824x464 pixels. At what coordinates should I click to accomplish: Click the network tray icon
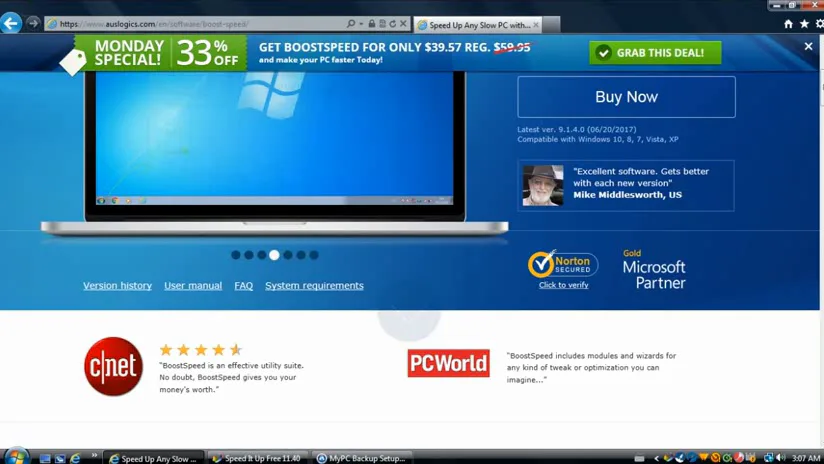point(768,458)
